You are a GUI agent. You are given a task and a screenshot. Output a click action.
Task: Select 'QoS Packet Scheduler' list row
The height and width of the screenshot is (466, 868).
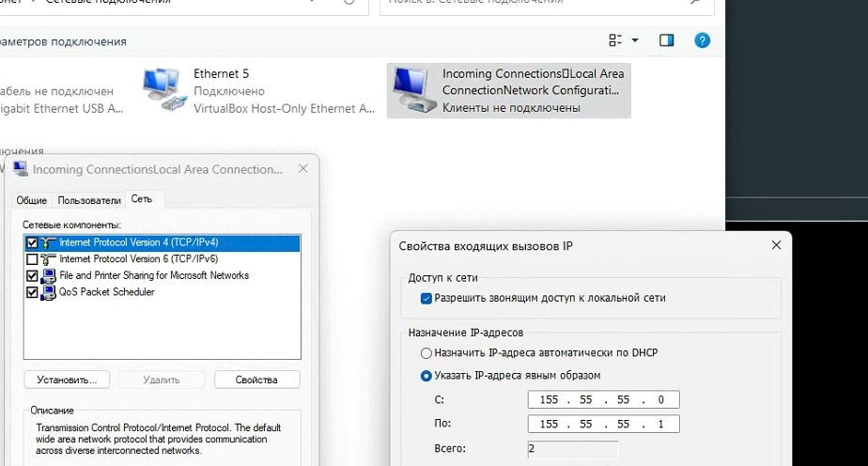click(x=163, y=292)
